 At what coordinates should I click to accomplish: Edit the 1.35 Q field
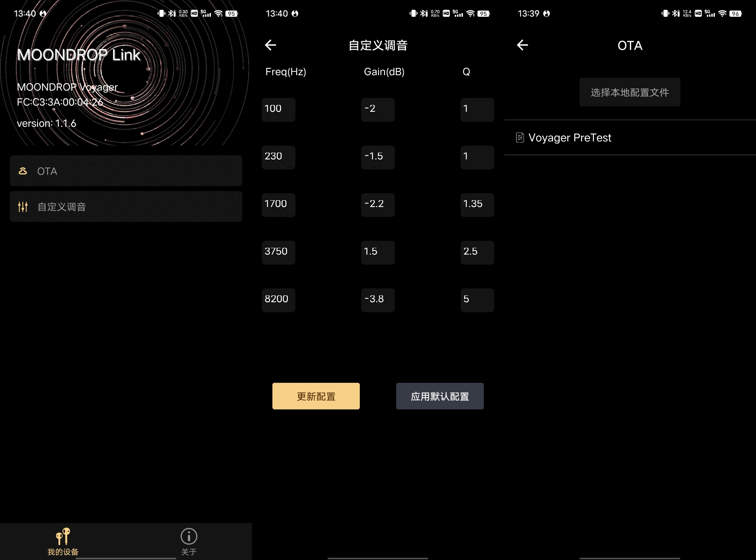477,205
